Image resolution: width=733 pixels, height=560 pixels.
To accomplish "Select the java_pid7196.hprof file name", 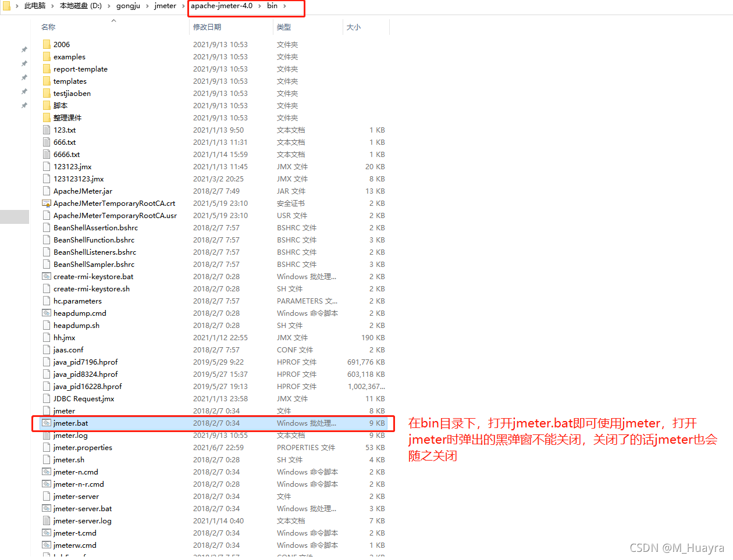I will click(x=86, y=362).
